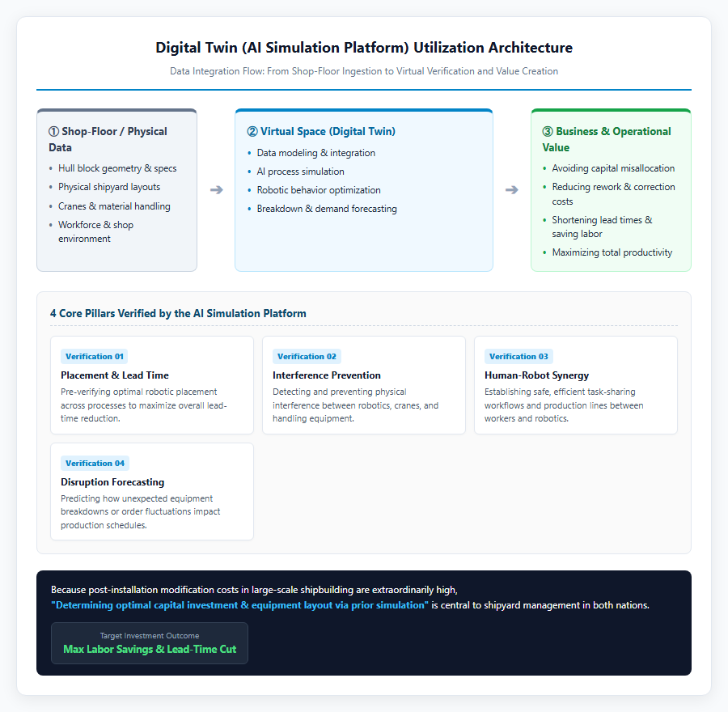728x712 pixels.
Task: Click the "Virtual Space (Digital Twin)" heading
Action: 321,131
